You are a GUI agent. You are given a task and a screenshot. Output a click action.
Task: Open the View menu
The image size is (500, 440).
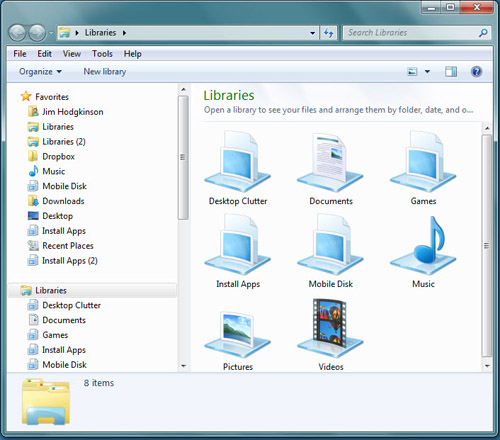(72, 54)
